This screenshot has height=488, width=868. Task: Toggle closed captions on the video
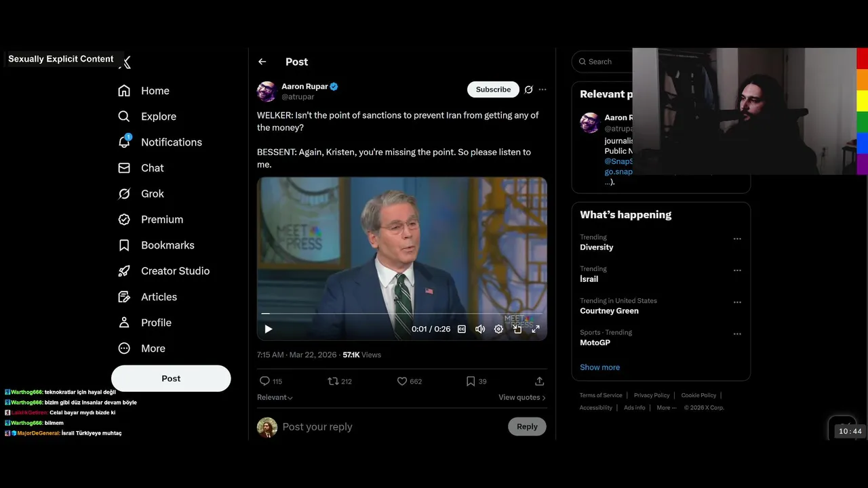[x=462, y=329]
